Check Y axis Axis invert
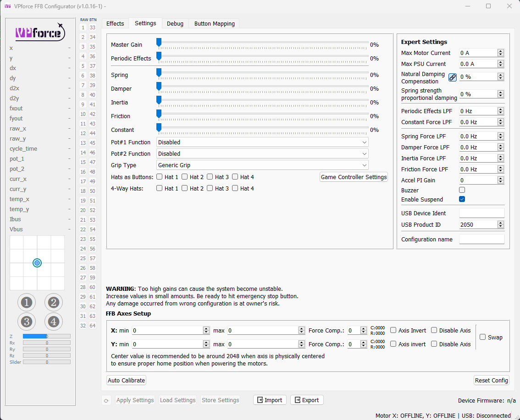Screen dimensions: 520x420 tap(393, 344)
